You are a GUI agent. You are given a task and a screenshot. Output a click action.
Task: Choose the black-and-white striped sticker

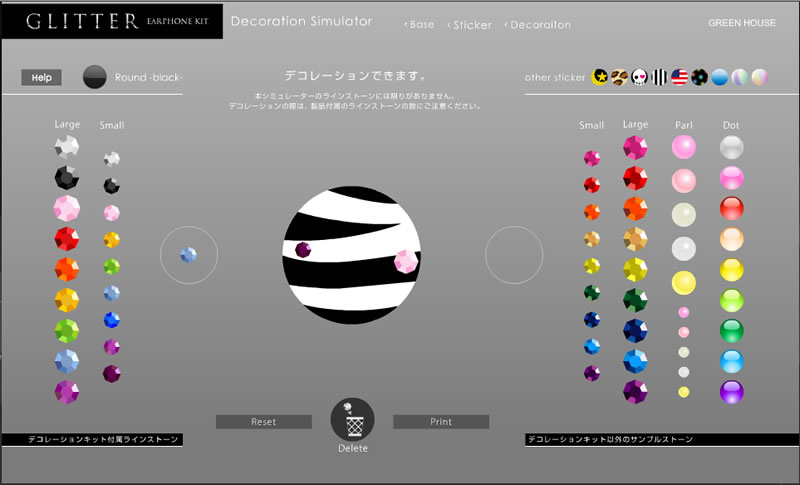tap(660, 77)
